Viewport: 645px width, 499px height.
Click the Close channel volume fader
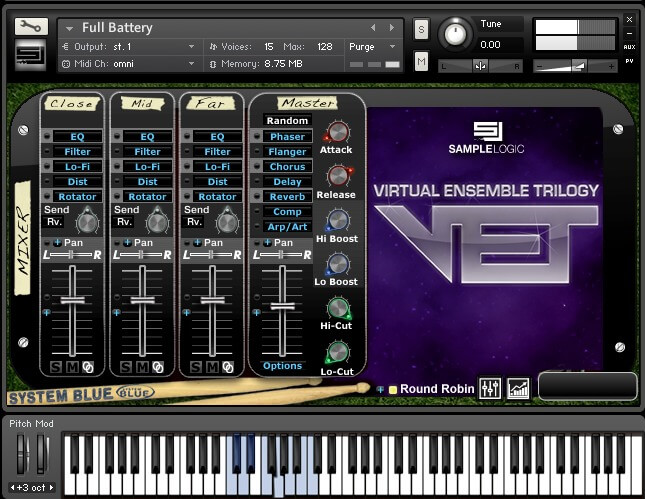[x=72, y=300]
